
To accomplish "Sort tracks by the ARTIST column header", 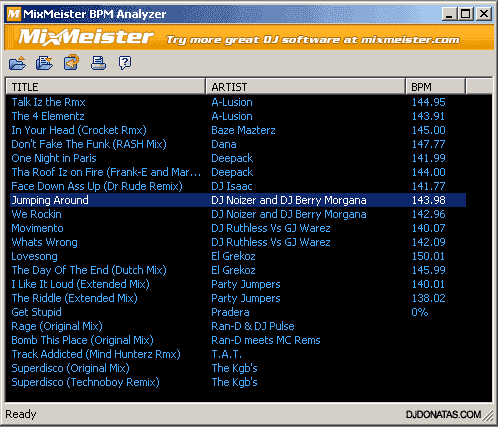I will click(305, 87).
